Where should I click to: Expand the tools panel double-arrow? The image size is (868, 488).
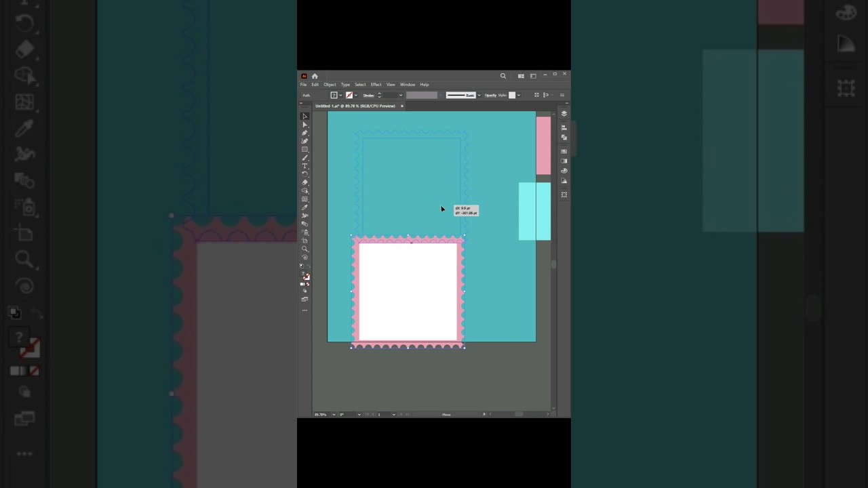click(x=301, y=103)
